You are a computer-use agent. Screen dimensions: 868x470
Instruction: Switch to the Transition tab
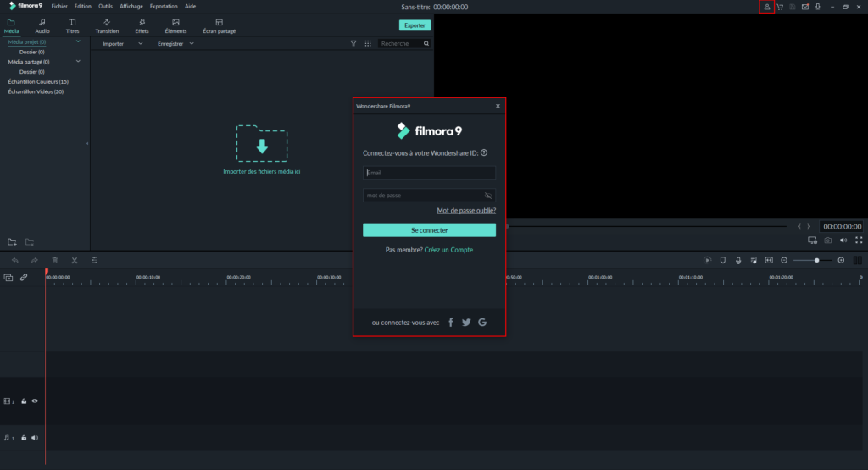[x=107, y=26]
